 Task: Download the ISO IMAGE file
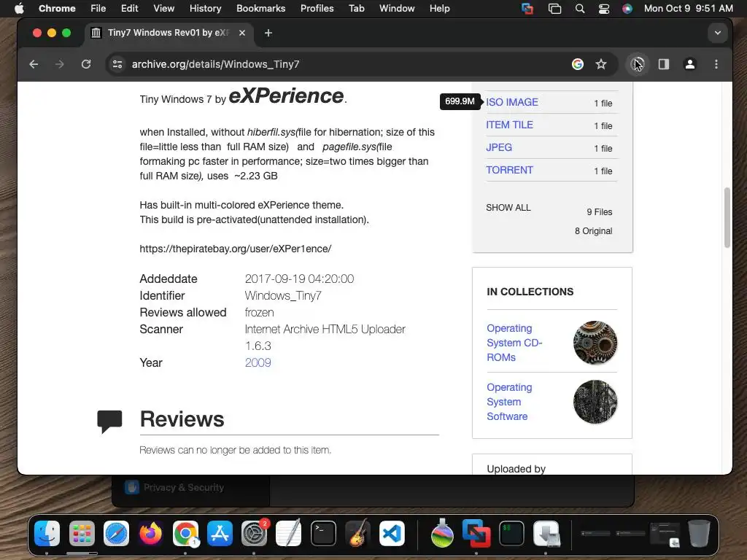[x=512, y=102]
